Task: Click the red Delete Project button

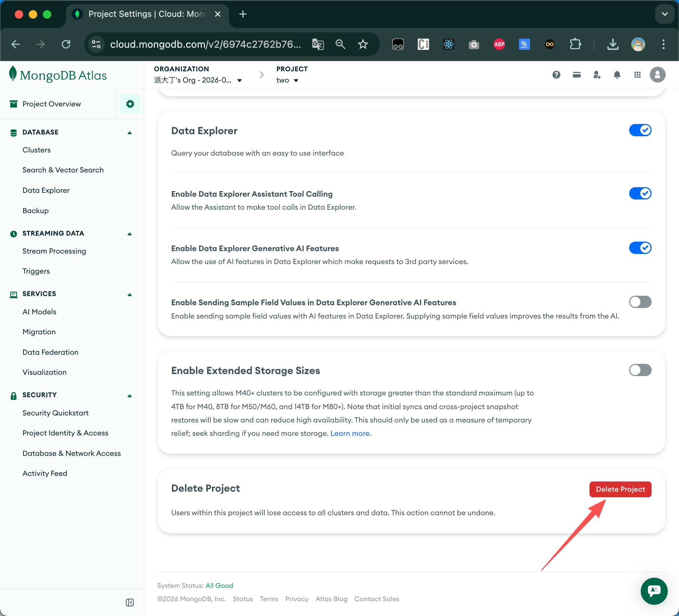Action: coord(620,489)
